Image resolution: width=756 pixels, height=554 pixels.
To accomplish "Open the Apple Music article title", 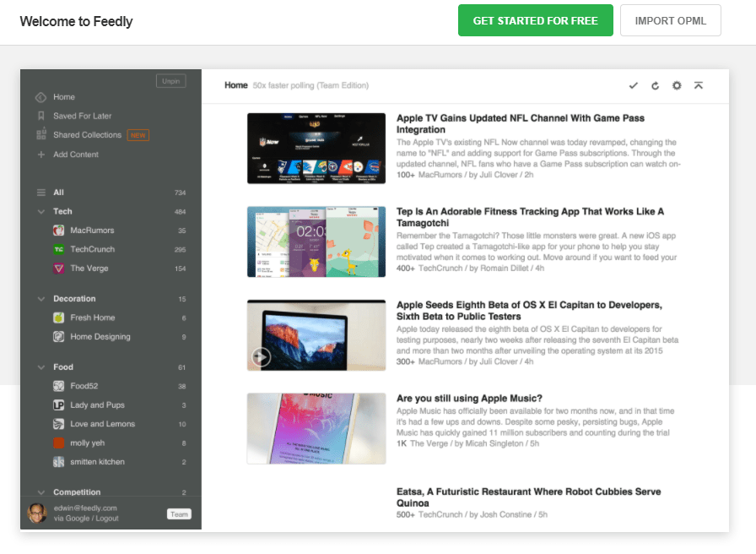I will [x=469, y=399].
